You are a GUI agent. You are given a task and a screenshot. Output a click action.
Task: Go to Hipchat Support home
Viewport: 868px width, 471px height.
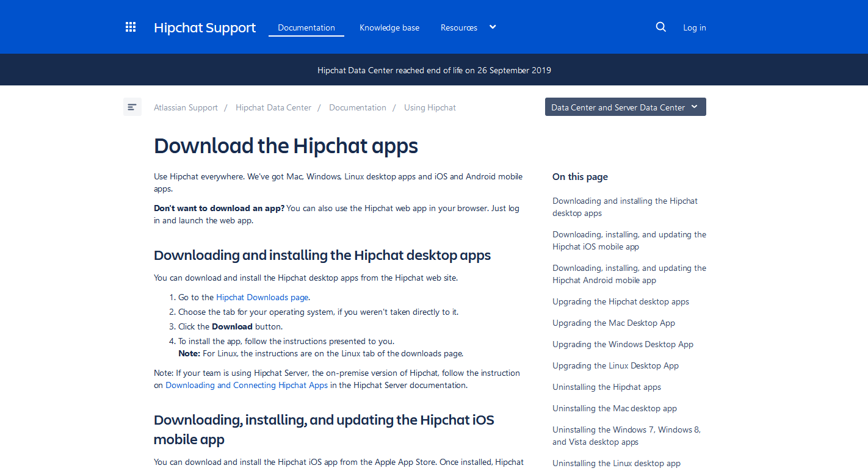pos(204,27)
